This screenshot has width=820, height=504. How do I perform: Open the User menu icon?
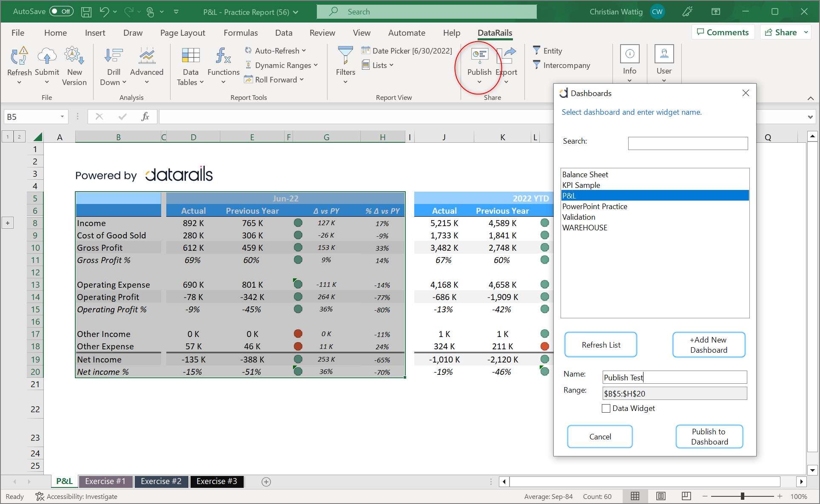[x=664, y=54]
